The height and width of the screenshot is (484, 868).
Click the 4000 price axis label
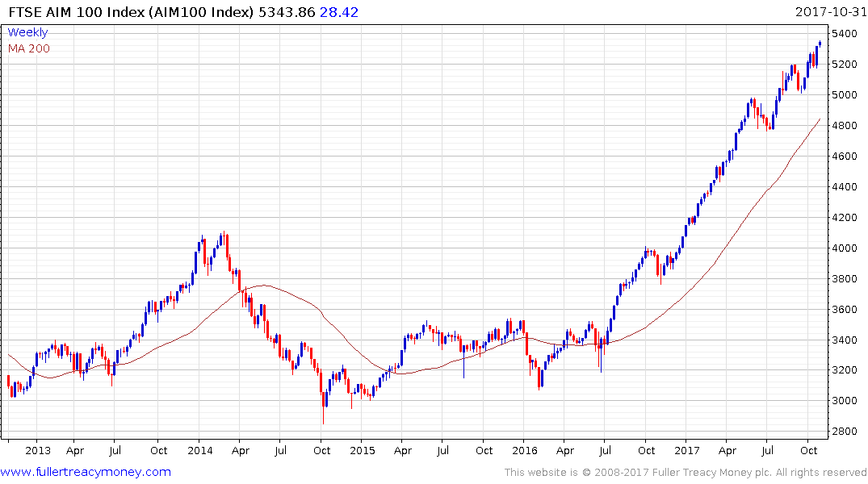(x=845, y=248)
